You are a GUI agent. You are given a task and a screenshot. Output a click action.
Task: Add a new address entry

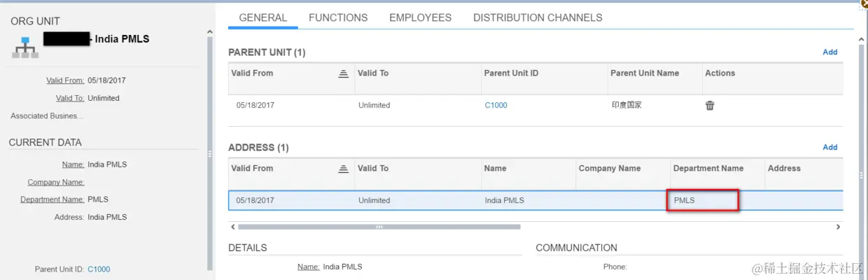[x=829, y=147]
